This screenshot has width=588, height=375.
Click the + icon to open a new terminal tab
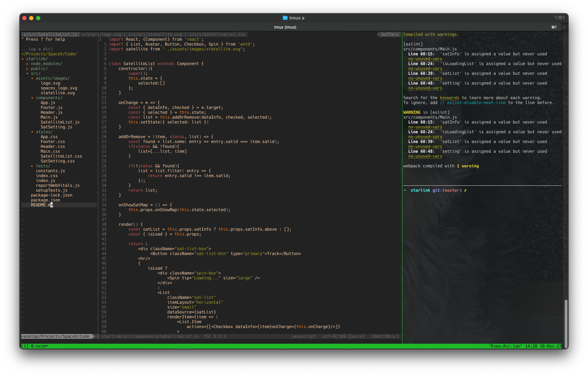(564, 27)
